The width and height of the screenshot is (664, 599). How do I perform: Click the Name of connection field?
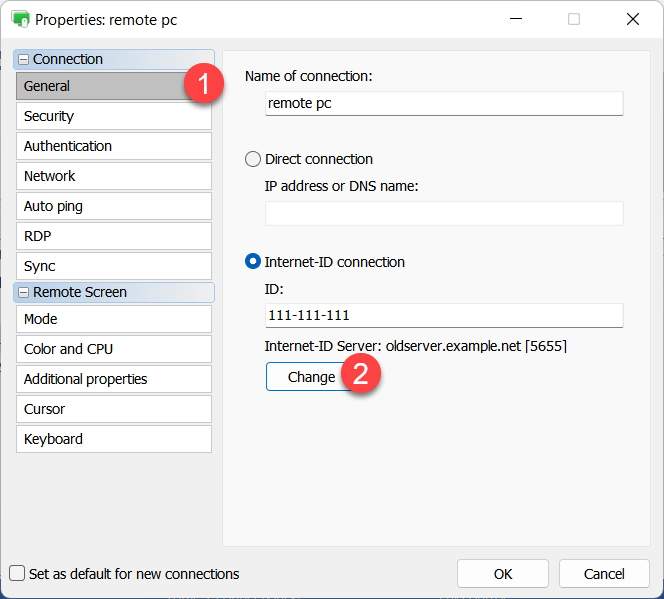(x=443, y=103)
